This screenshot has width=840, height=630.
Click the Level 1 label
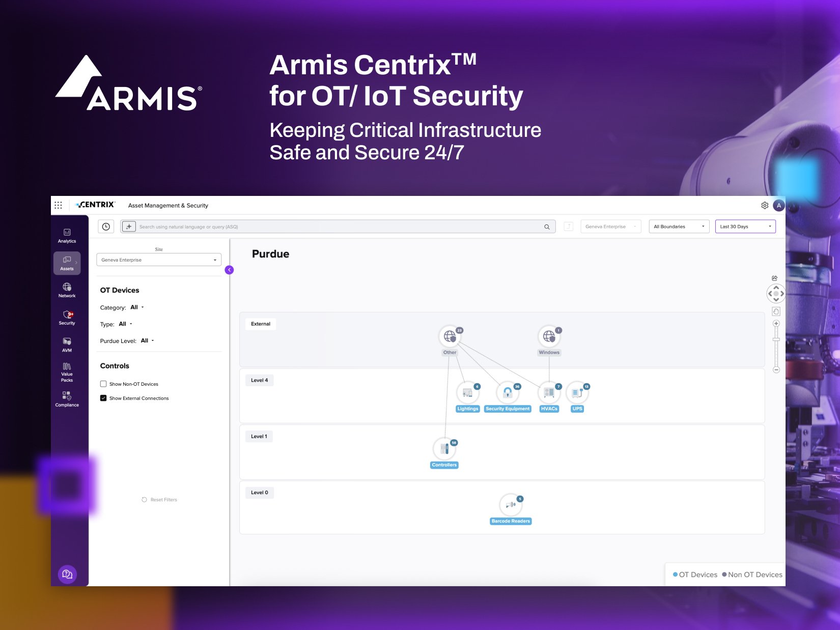(259, 436)
